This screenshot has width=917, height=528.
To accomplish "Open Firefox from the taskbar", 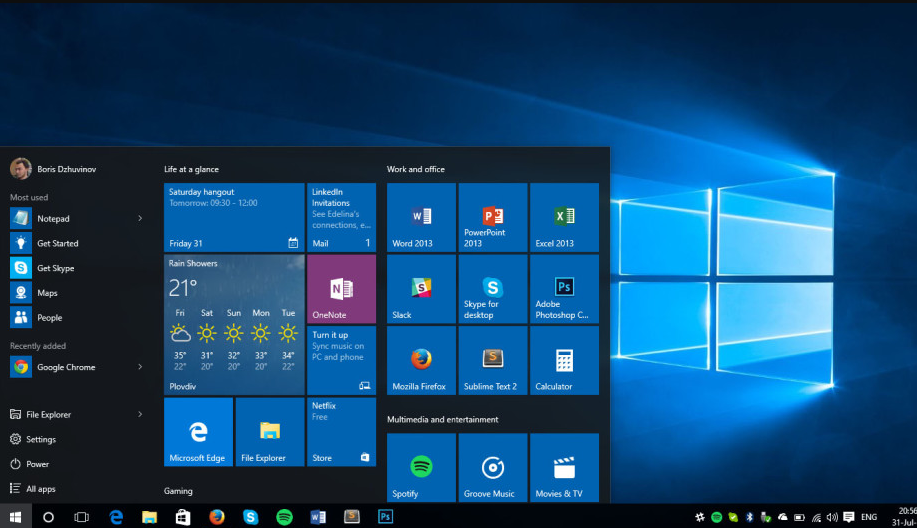I will 217,517.
